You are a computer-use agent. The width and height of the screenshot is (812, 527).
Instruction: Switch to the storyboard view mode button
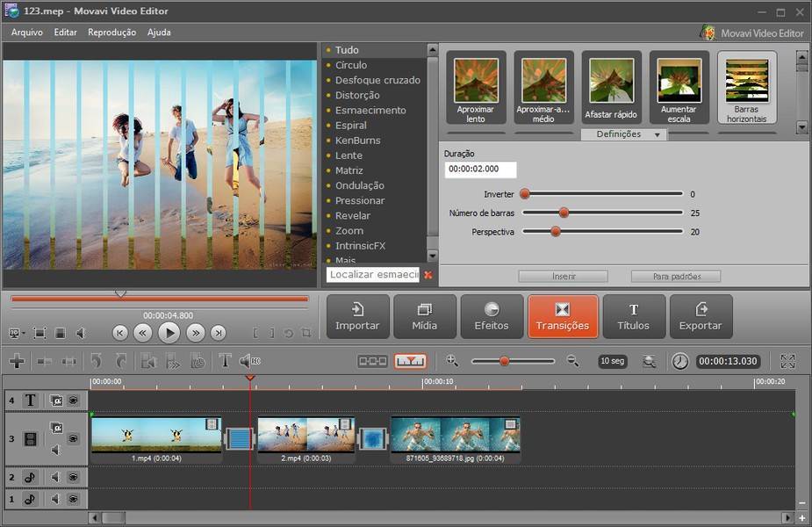pos(372,361)
